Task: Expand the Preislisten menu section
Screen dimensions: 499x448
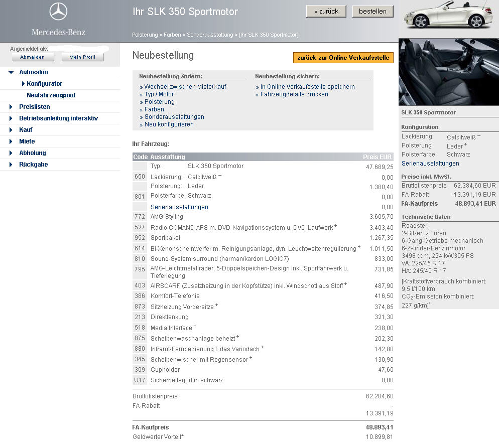Action: tap(11, 107)
